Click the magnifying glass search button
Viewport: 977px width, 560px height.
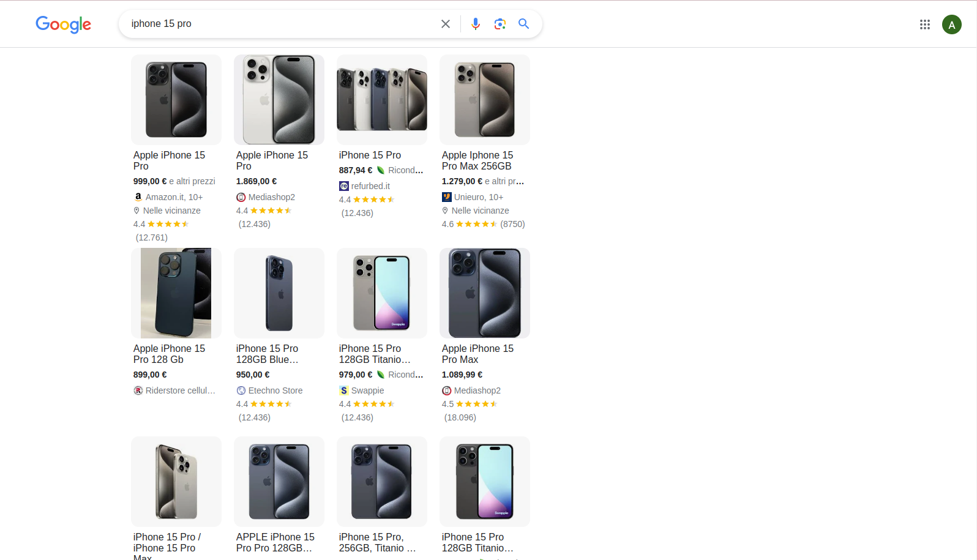524,24
